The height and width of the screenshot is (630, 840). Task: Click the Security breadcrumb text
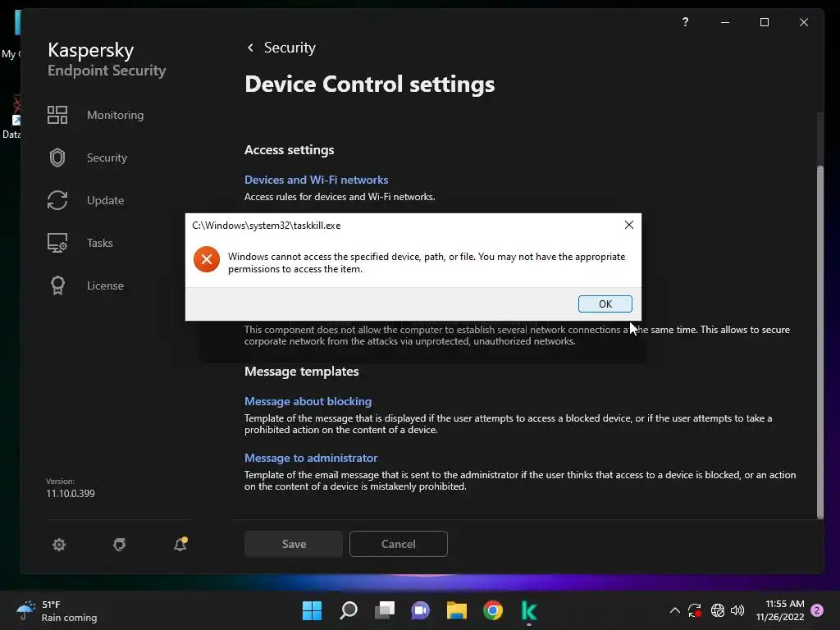(x=290, y=48)
